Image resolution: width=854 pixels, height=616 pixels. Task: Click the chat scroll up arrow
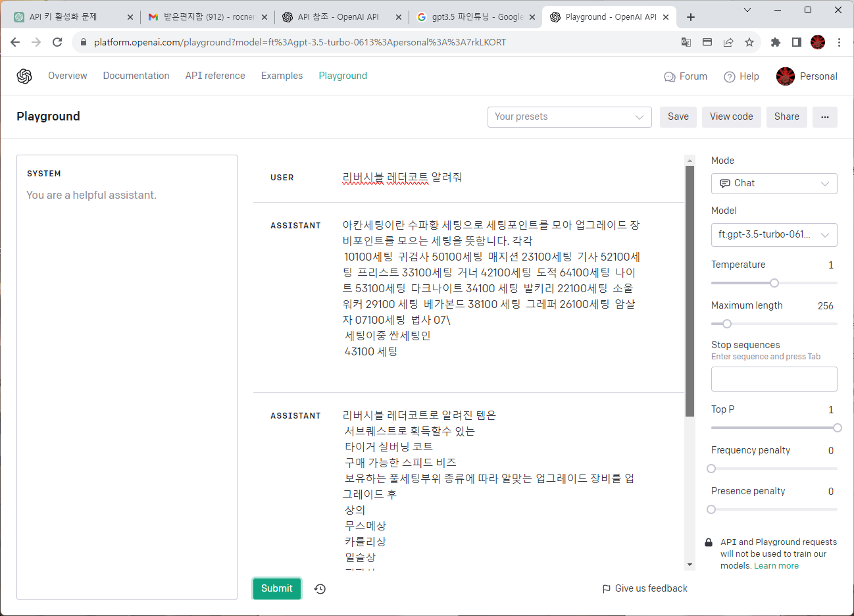690,160
